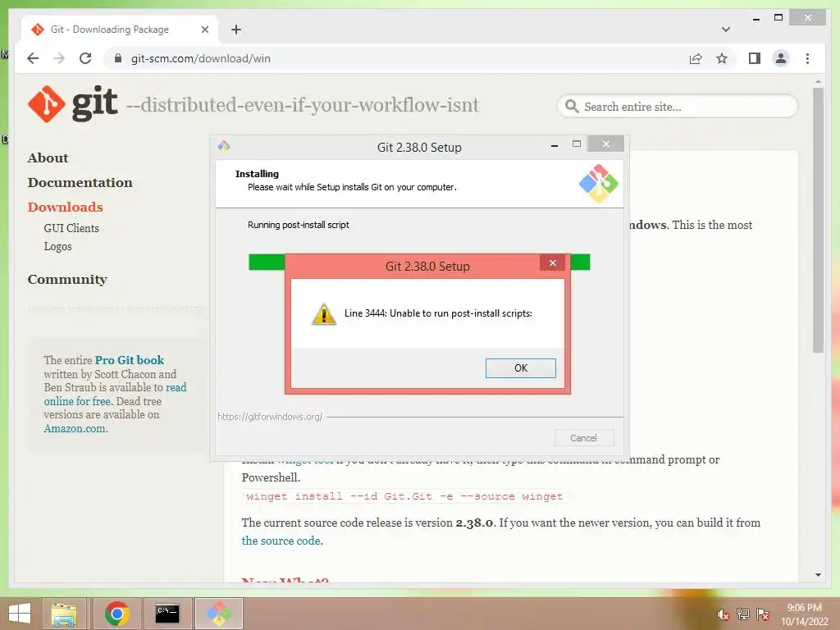Switch to Chrome in the taskbar

click(x=116, y=614)
